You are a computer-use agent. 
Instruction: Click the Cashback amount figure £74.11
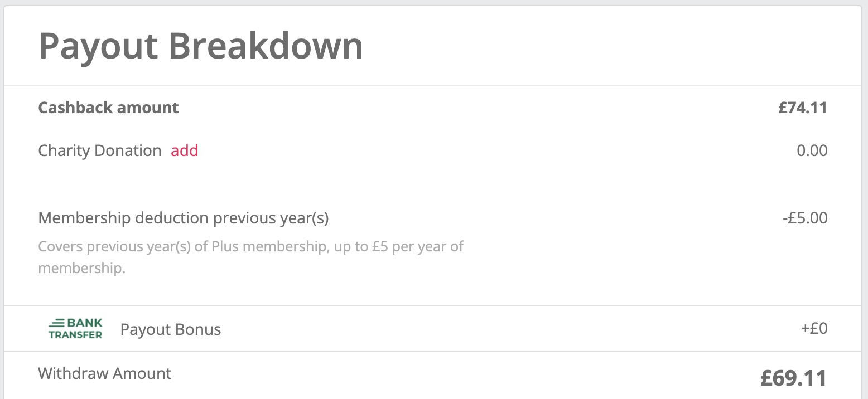tap(802, 108)
